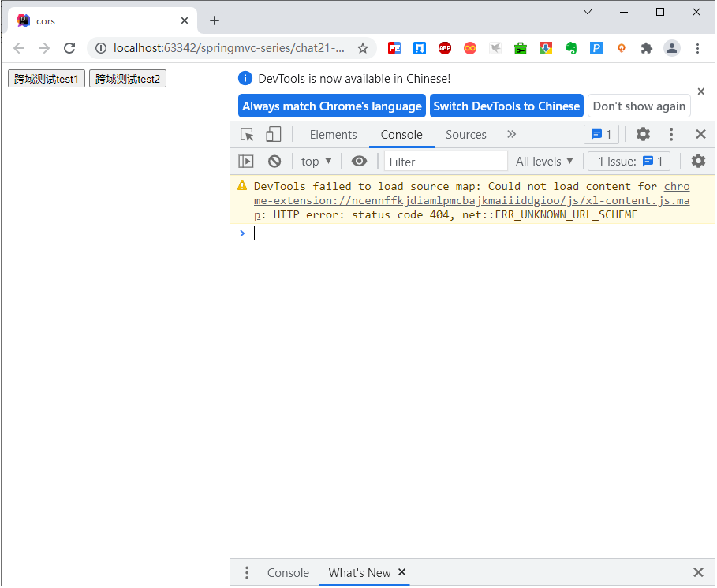The image size is (717, 588).
Task: Clear the console with the block icon
Action: (x=274, y=162)
